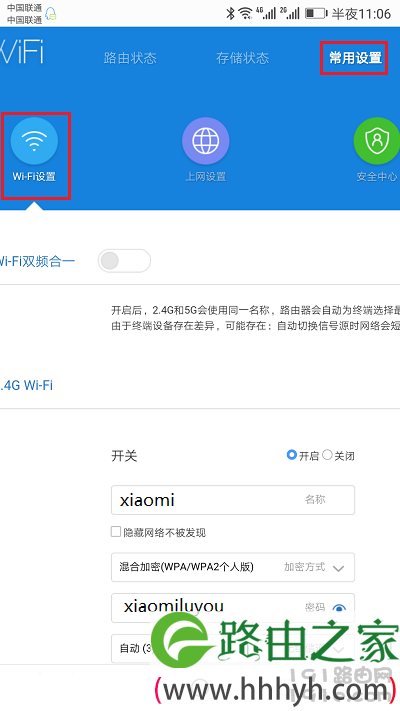Image resolution: width=400 pixels, height=711 pixels.
Task: Show password with the eye icon
Action: click(339, 608)
